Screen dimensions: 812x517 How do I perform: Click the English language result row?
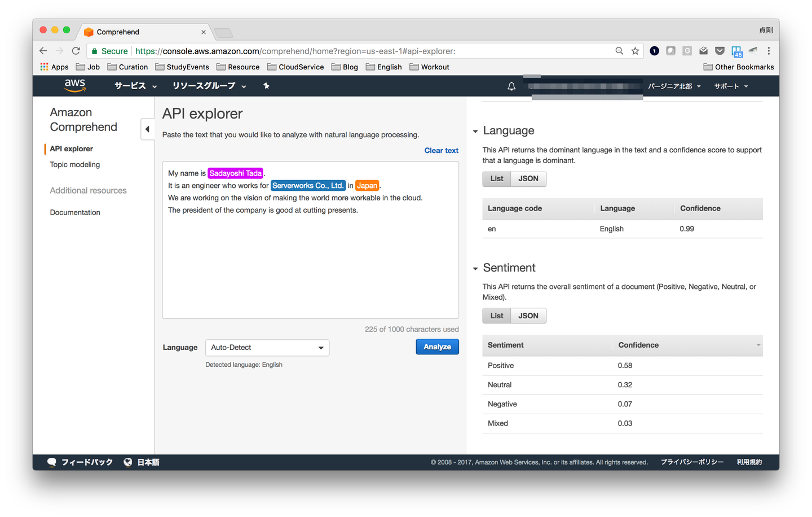point(623,229)
